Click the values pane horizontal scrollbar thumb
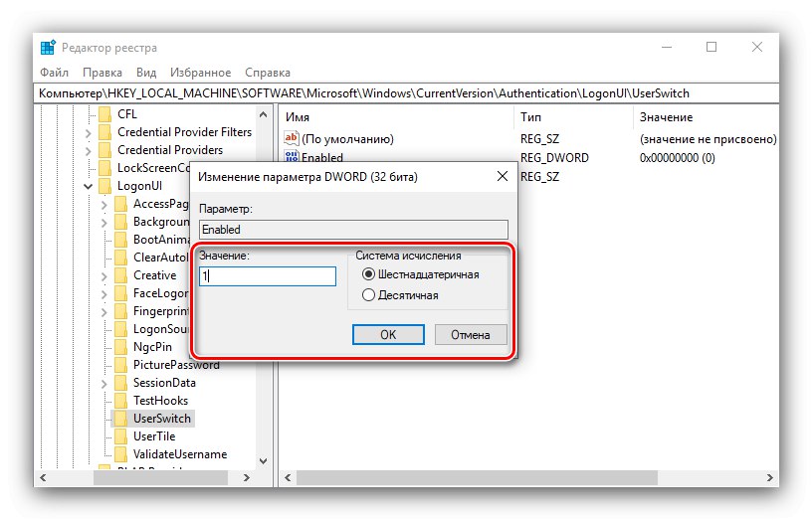Viewport: 812px width, 520px height. (x=477, y=477)
